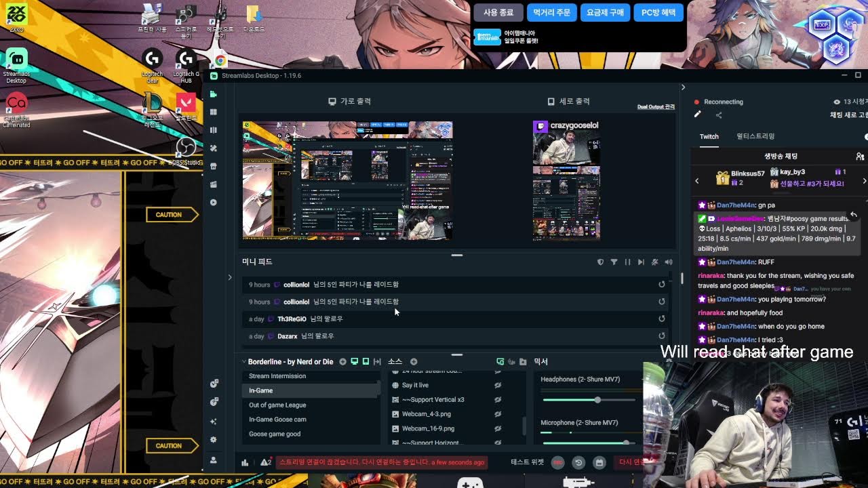868x488 pixels.
Task: Skip to next alert in mini feed
Action: click(x=641, y=262)
